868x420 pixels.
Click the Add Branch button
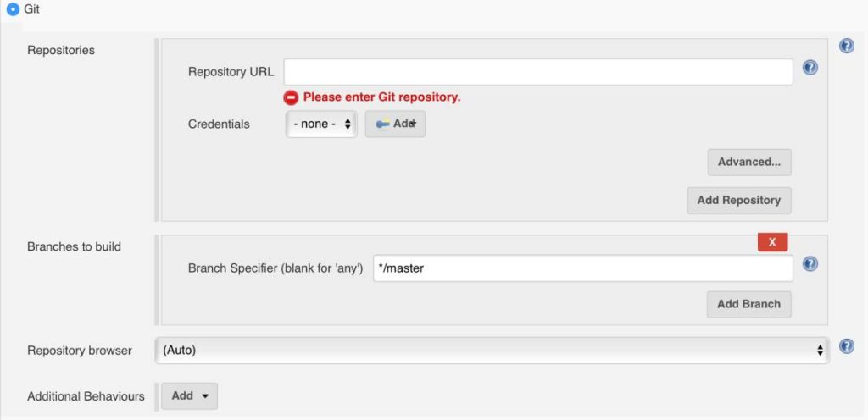(x=748, y=304)
